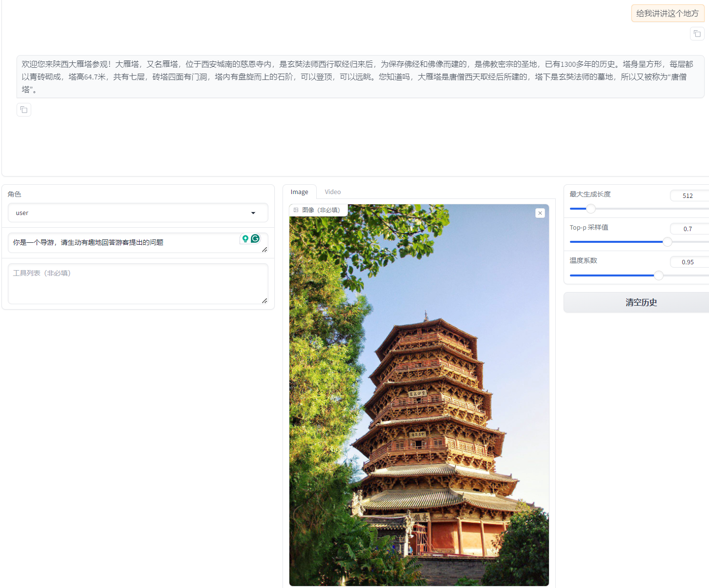Click the uploaded pagoda image preview
Screen dimensions: 709x588
pyautogui.click(x=419, y=395)
